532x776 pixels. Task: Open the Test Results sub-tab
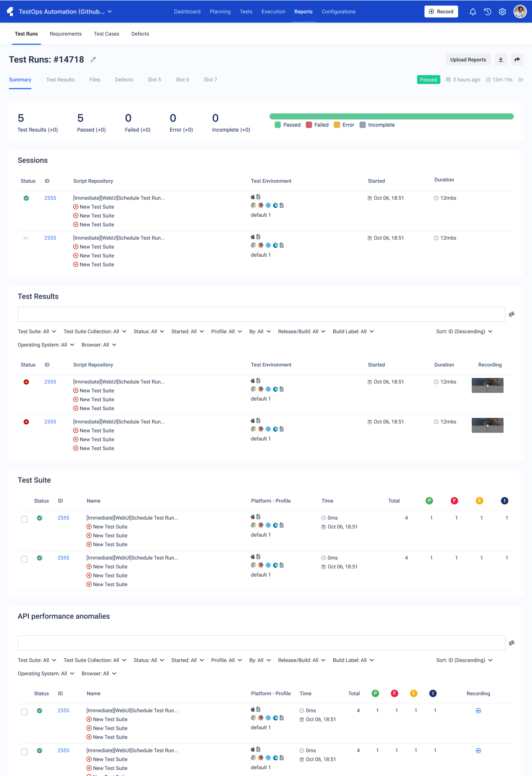(x=60, y=80)
